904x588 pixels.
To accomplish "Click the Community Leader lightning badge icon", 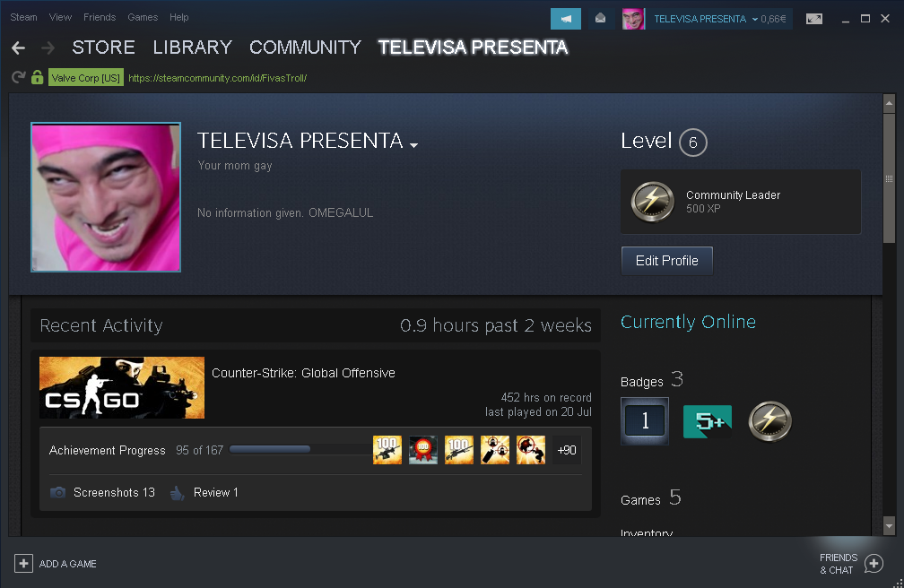I will (x=652, y=202).
